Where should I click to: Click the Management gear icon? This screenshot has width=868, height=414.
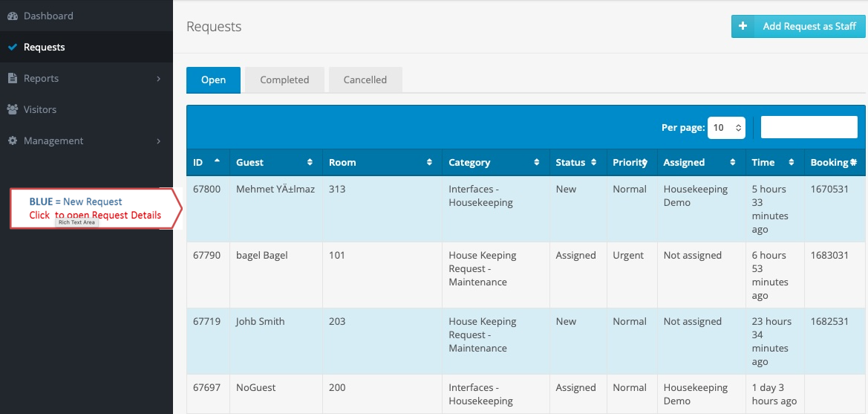point(12,140)
